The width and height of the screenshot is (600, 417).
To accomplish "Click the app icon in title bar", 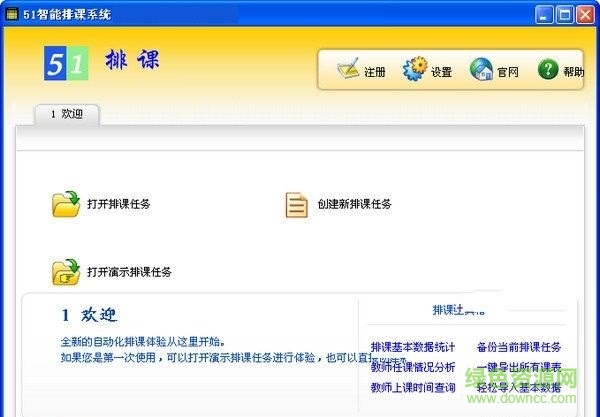I will click(x=12, y=15).
